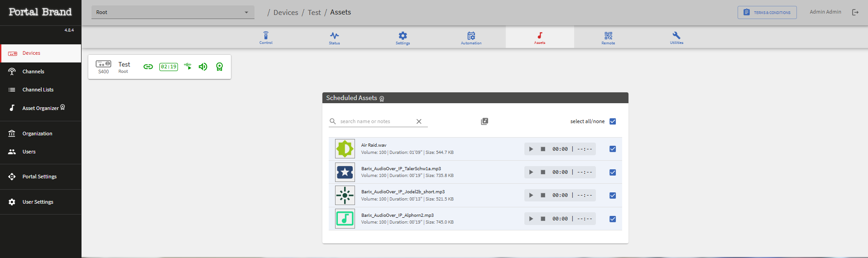Open the Remote tab
The height and width of the screenshot is (258, 868).
click(608, 37)
